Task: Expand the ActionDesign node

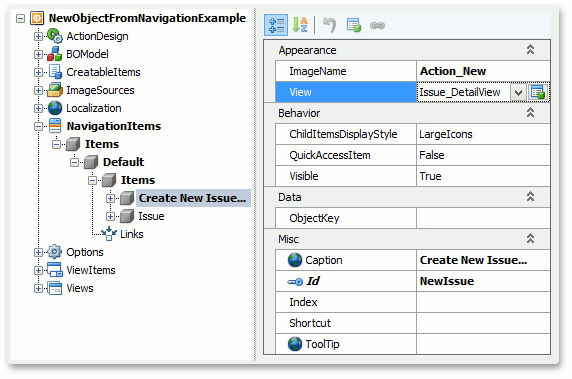Action: tap(38, 36)
